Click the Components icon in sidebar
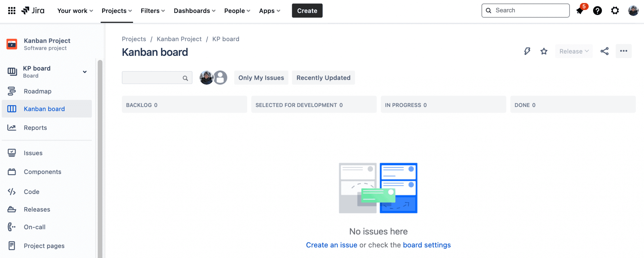Viewport: 644px width, 258px height. pos(12,172)
